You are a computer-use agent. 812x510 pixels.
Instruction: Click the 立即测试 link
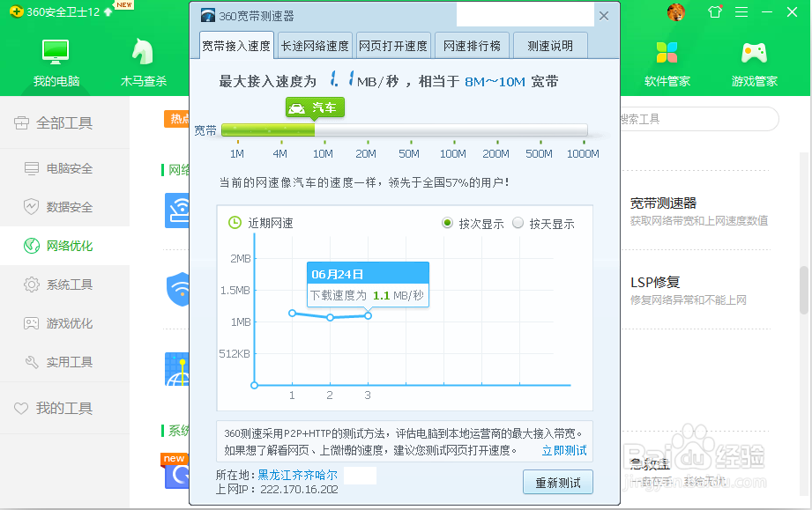click(564, 450)
